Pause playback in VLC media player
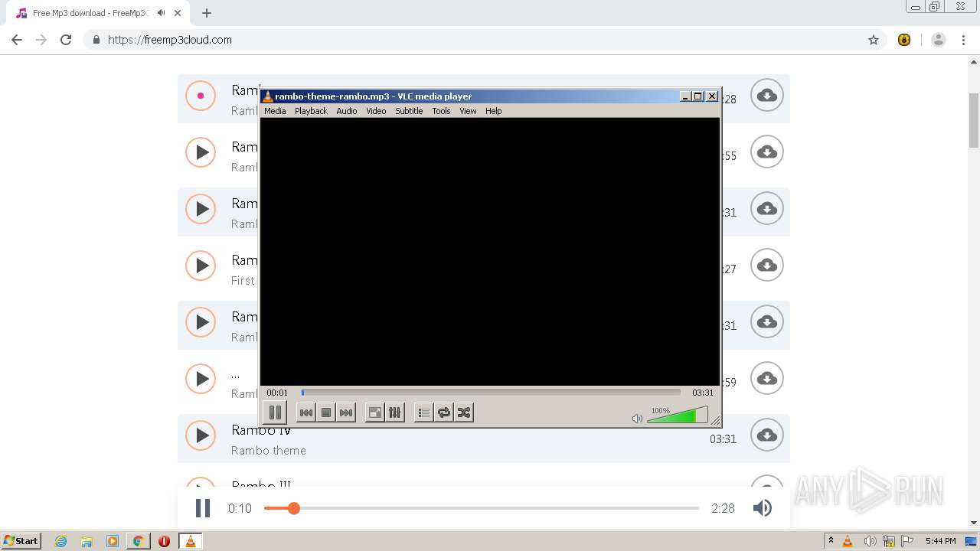 coord(275,412)
